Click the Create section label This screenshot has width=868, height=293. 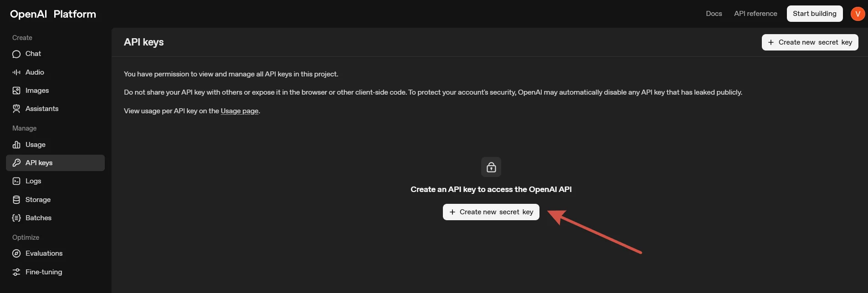click(22, 38)
